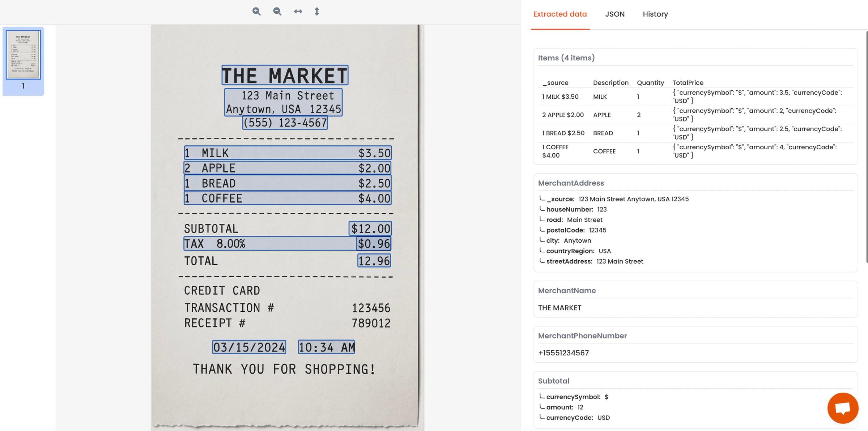Open the History tab
The height and width of the screenshot is (431, 868).
(x=655, y=14)
